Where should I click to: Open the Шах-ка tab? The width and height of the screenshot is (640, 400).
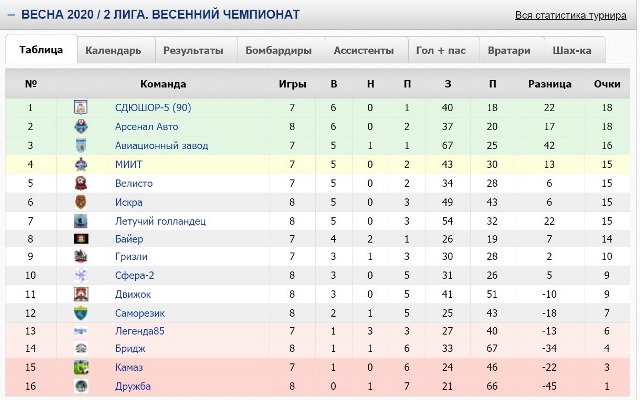coord(572,51)
